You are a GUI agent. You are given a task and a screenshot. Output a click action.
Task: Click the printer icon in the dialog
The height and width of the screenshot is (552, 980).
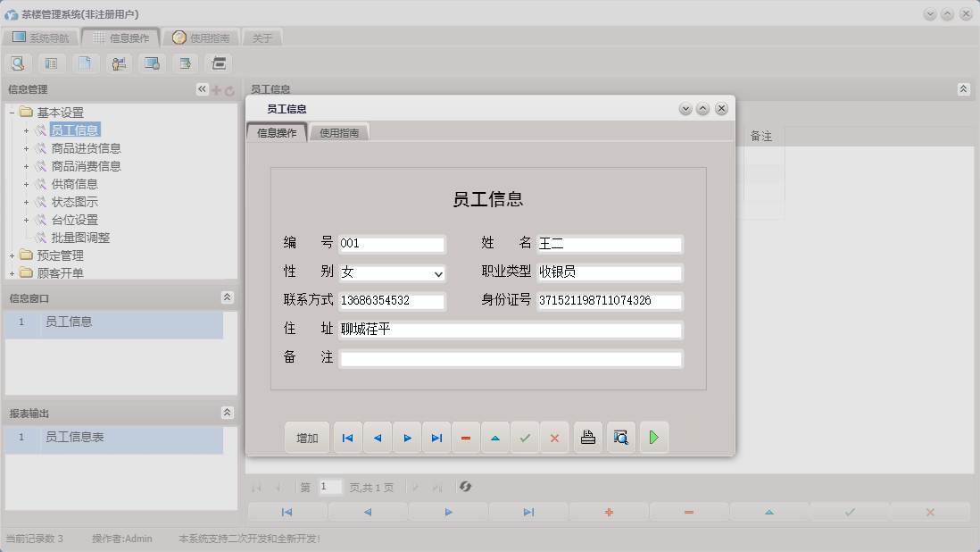point(587,437)
